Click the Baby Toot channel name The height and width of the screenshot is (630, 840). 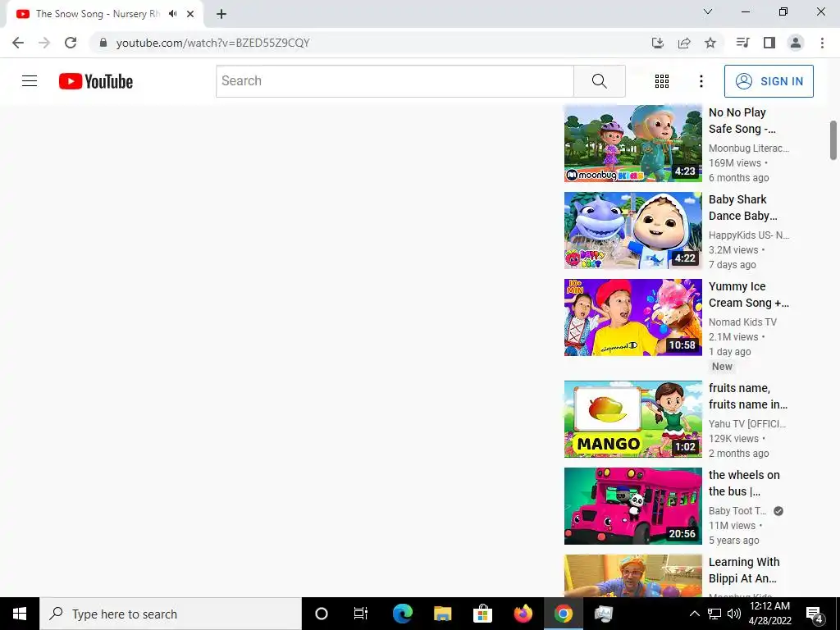[x=737, y=510]
